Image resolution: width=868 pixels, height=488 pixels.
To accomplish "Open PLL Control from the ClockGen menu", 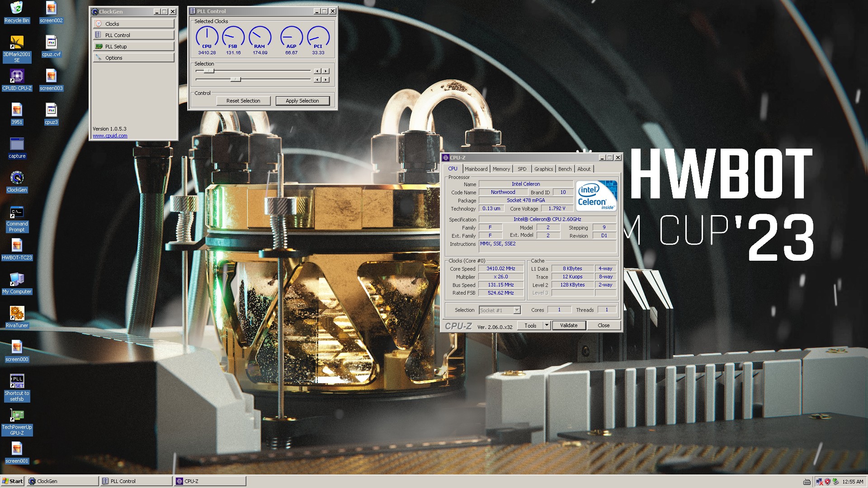I will tap(133, 35).
